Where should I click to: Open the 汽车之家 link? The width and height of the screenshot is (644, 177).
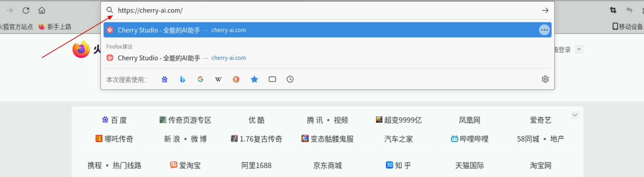[x=398, y=139]
